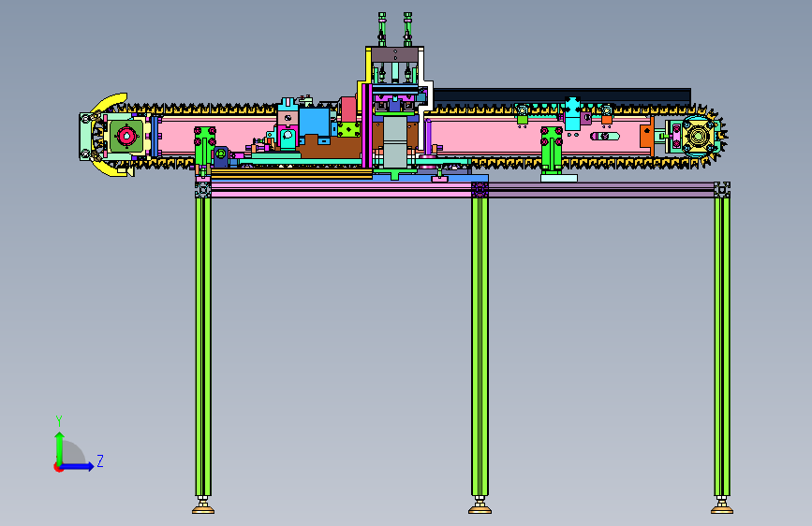Select the brown base block near tower
Screen dimensions: 812x526
(x=331, y=147)
